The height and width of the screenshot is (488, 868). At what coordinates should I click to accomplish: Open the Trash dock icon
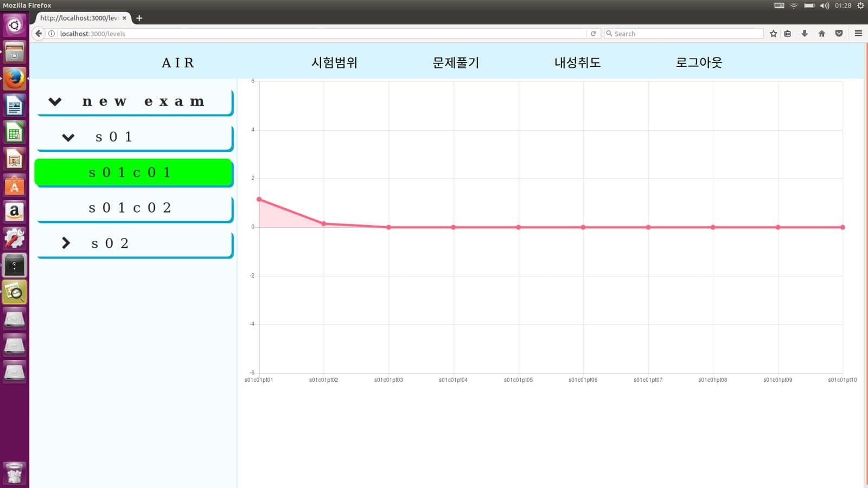point(15,473)
